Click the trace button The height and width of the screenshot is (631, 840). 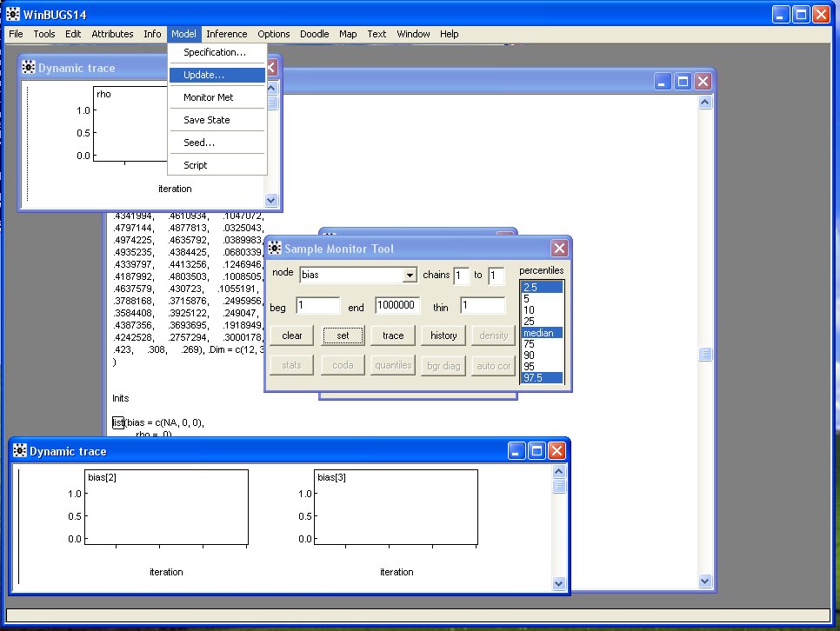click(393, 335)
